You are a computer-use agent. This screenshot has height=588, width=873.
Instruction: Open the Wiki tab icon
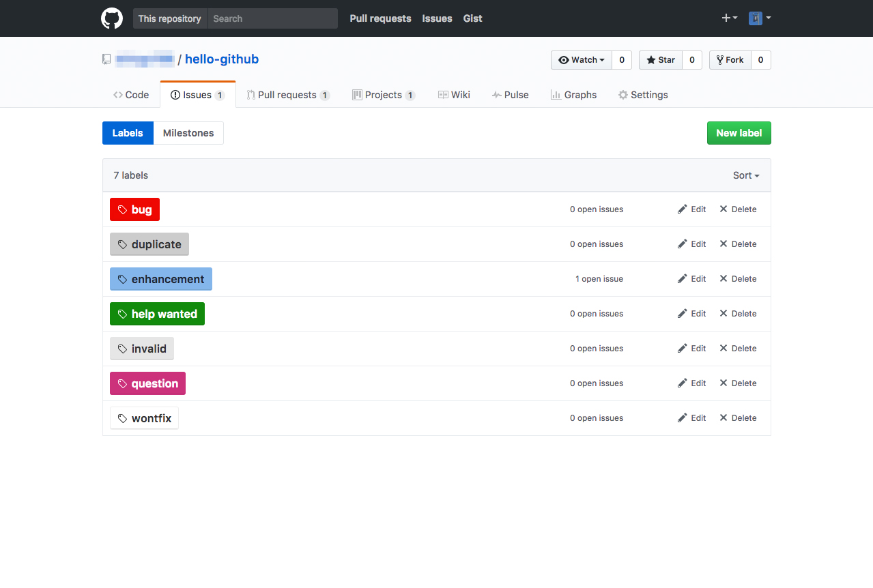point(442,95)
